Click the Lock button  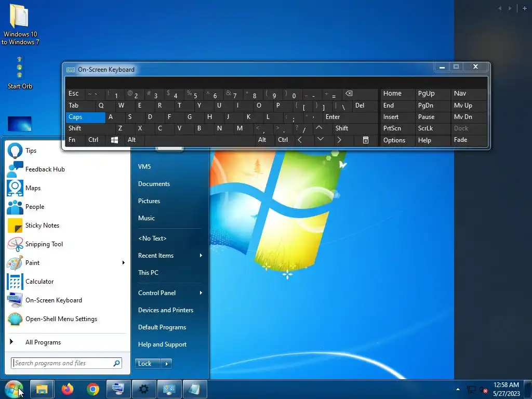(x=148, y=364)
